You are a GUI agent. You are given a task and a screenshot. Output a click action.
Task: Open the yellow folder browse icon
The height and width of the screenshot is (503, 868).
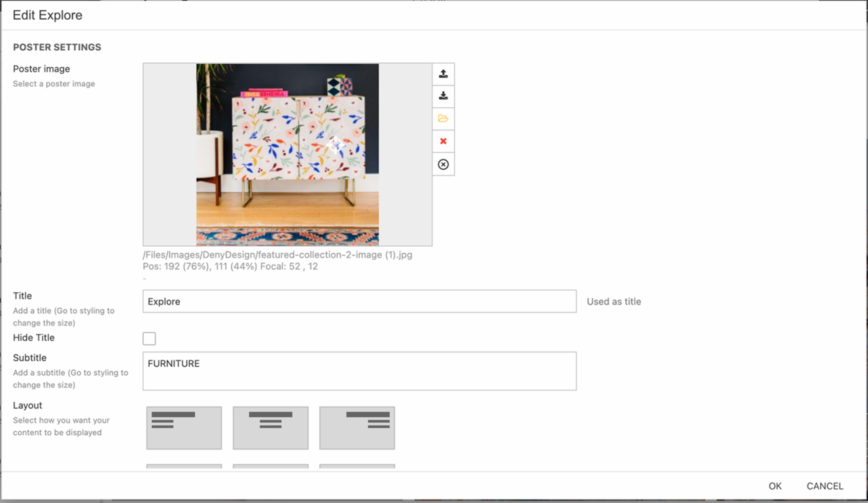point(443,119)
